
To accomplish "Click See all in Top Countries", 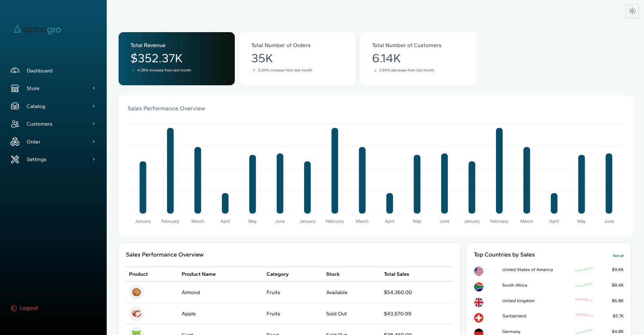I will (x=618, y=256).
